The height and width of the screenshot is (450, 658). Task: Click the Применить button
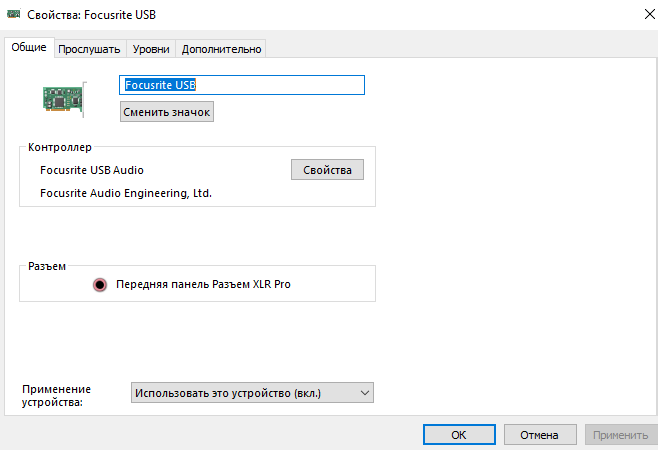coord(620,435)
